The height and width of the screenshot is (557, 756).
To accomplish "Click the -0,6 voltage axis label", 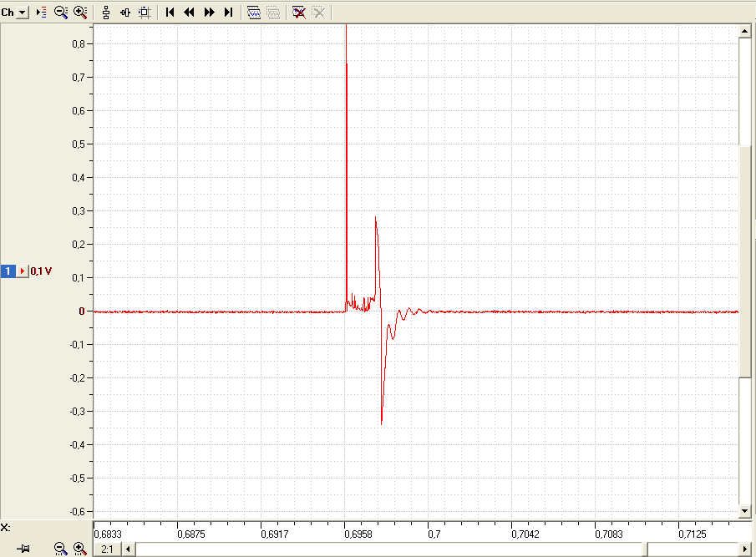I will [x=77, y=511].
